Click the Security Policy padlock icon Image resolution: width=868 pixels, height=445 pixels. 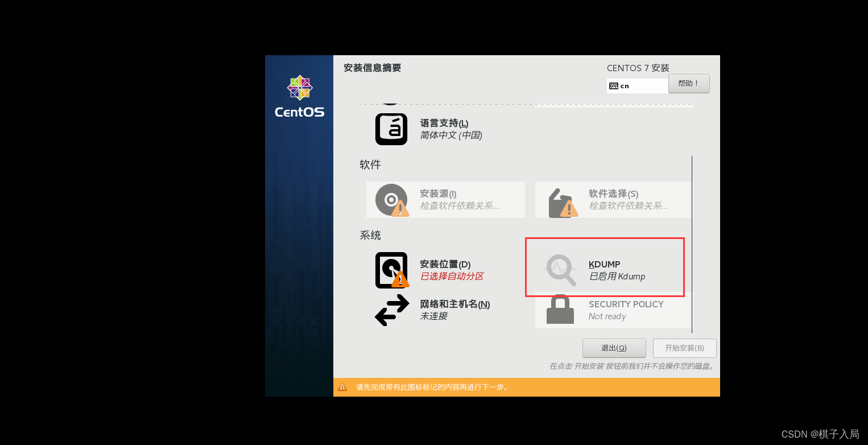(x=560, y=310)
